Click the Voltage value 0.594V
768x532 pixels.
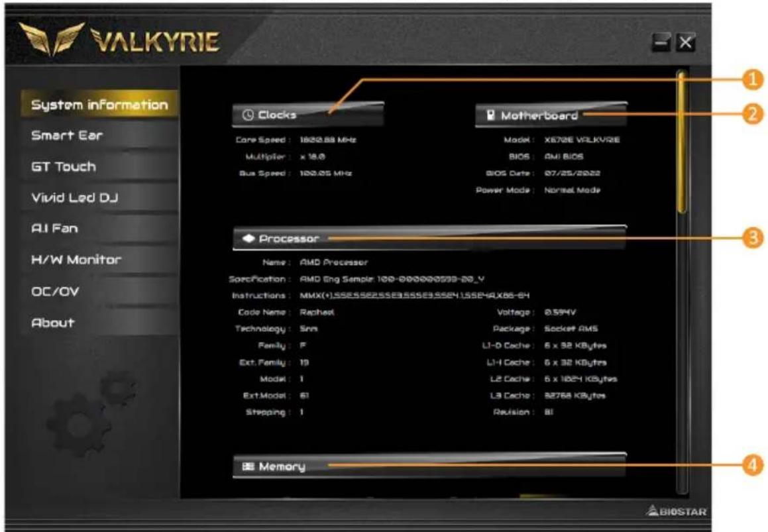560,313
